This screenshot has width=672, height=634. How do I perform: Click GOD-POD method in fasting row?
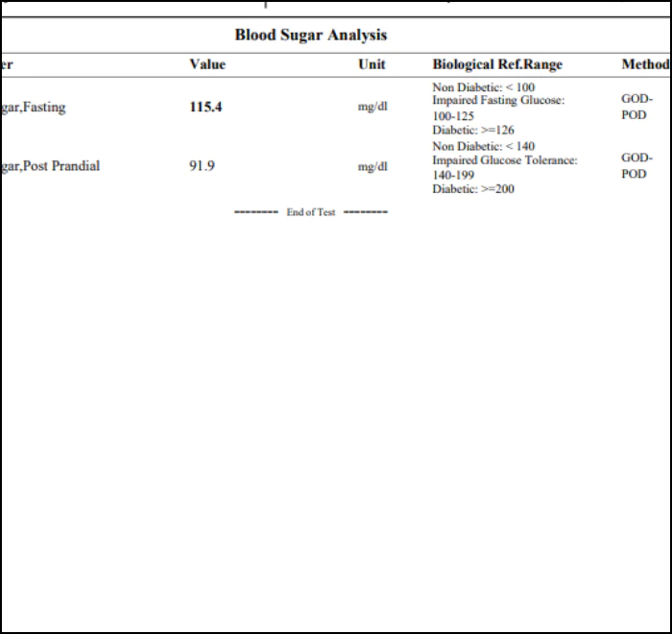click(x=636, y=107)
